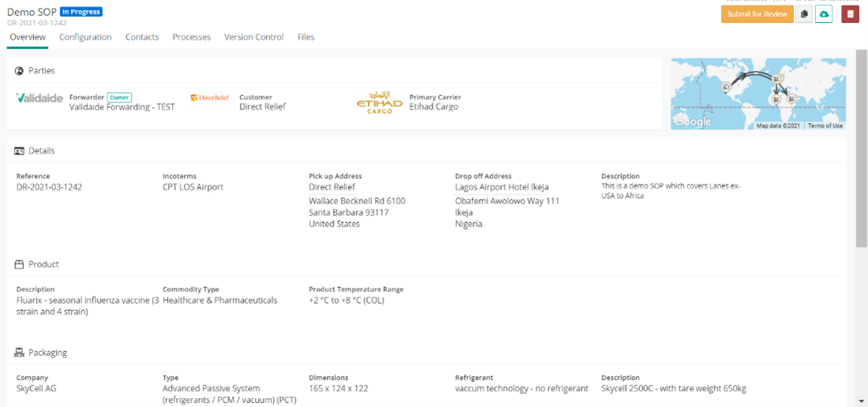Click the vertical scrollbar thumb
Viewport: 868px width, 407px height.
[x=862, y=147]
